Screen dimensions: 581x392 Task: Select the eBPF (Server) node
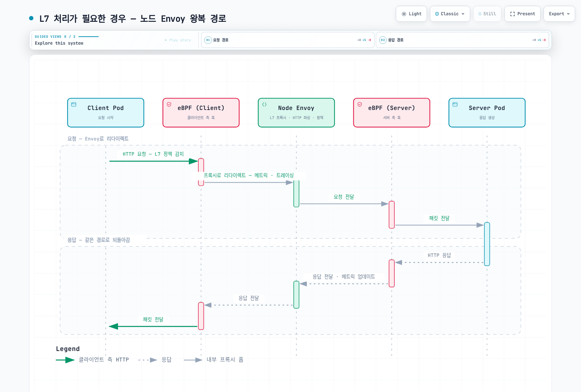coord(392,113)
